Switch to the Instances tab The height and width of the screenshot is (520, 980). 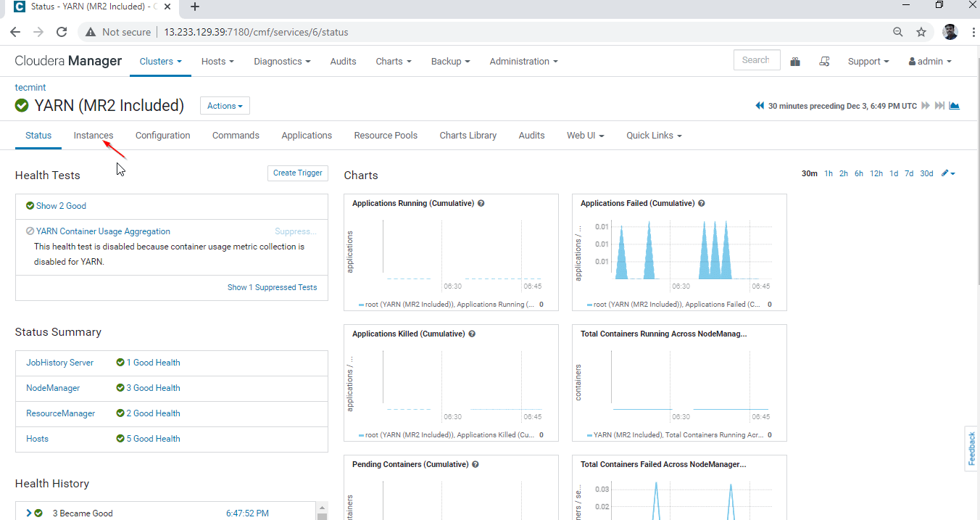94,136
